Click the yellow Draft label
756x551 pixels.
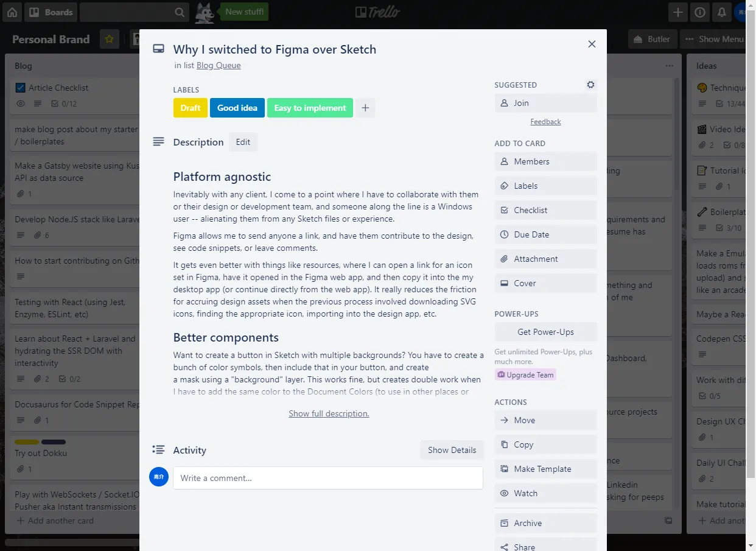tap(191, 108)
